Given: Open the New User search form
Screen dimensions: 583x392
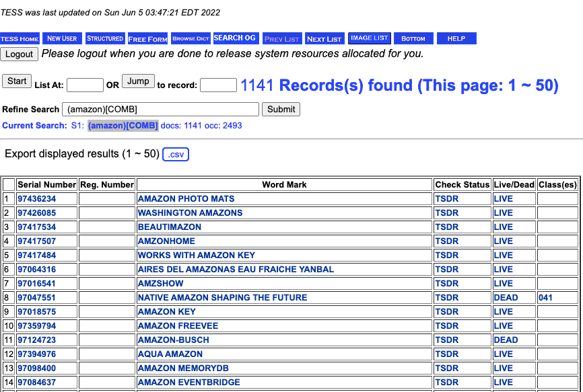Looking at the screenshot, I should [x=62, y=38].
